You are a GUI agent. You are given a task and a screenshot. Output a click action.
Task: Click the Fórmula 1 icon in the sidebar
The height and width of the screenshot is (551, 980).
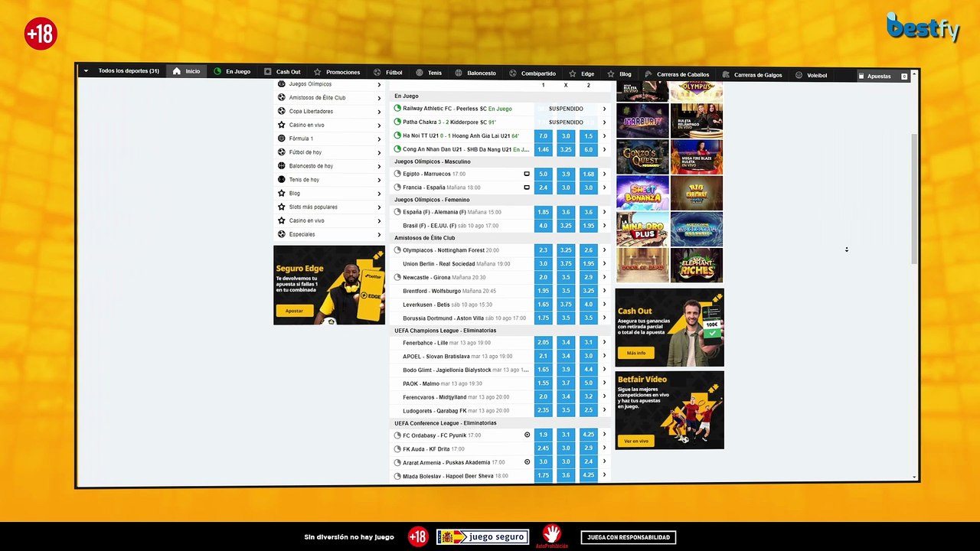pyautogui.click(x=282, y=139)
